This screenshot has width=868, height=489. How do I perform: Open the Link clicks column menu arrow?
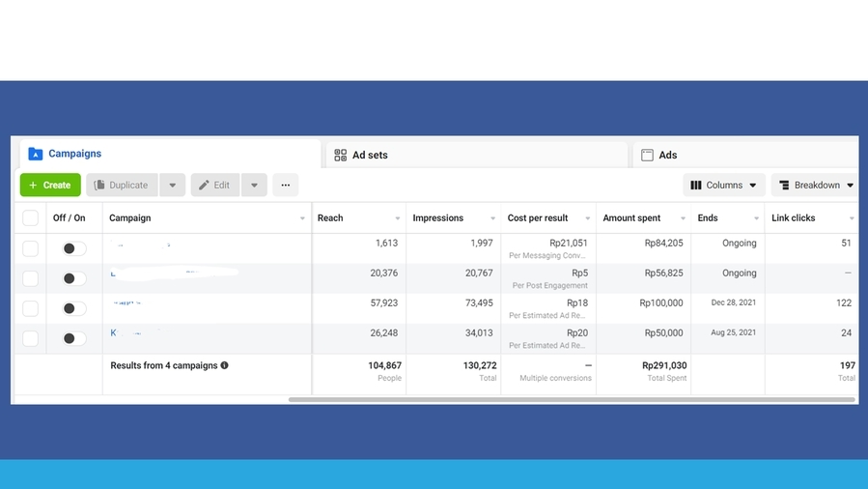pyautogui.click(x=852, y=218)
